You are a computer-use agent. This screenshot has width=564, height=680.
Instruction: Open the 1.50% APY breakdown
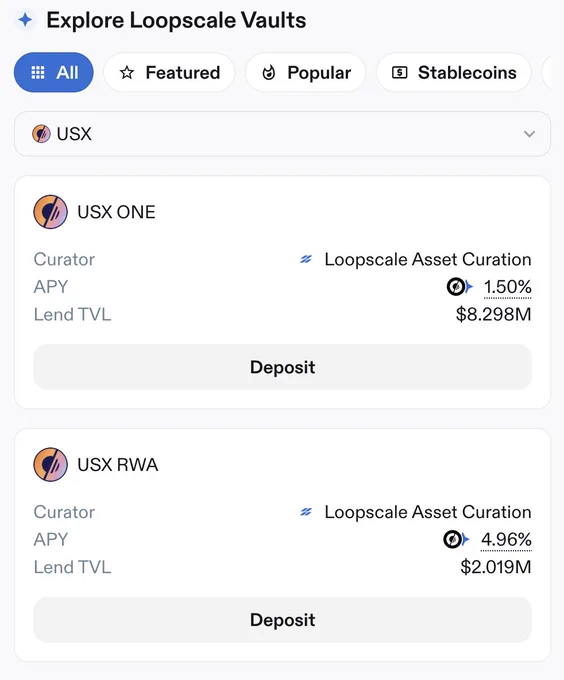click(508, 287)
